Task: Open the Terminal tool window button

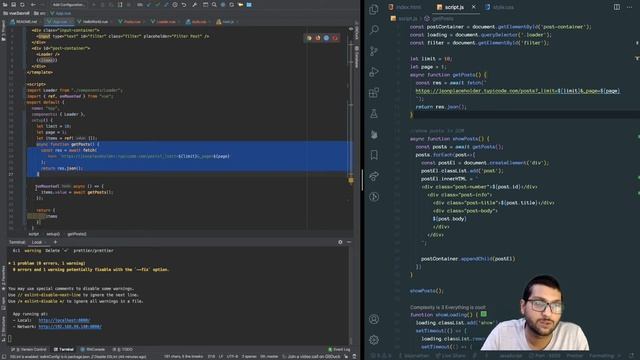Action: 63,349
